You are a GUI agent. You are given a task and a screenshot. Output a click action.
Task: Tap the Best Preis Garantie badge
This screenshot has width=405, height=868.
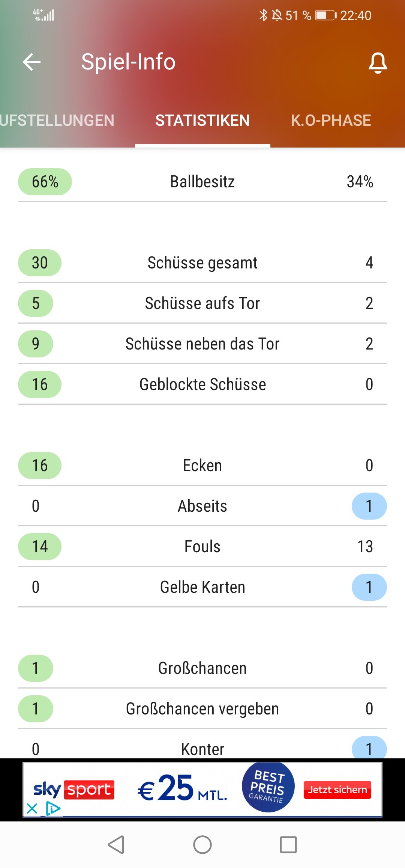268,787
